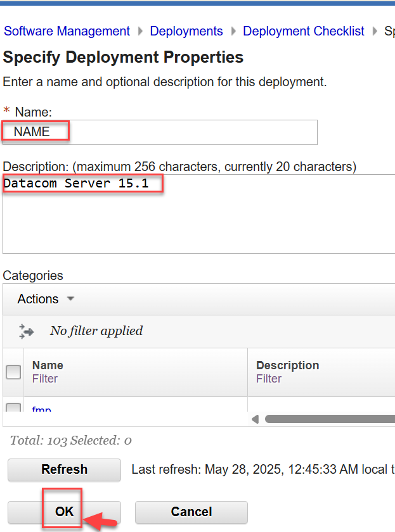The image size is (395, 532).
Task: Open Filter under the Description column
Action: click(269, 379)
